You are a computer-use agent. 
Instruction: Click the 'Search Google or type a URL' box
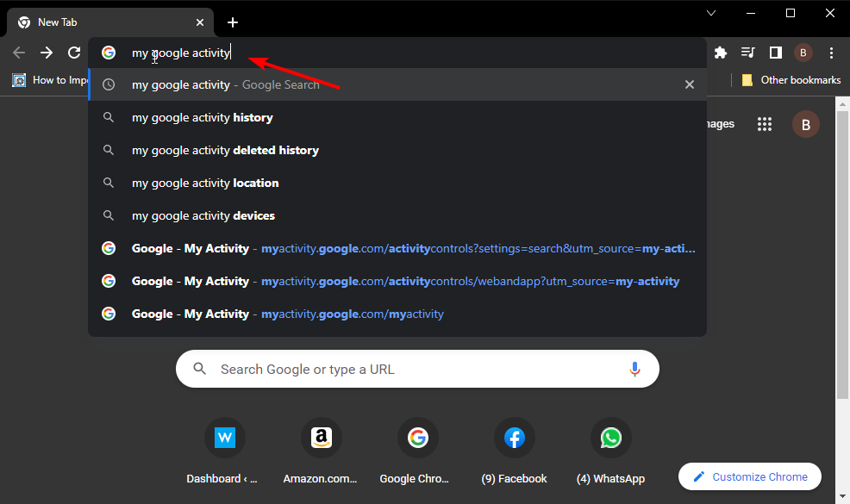pos(417,369)
